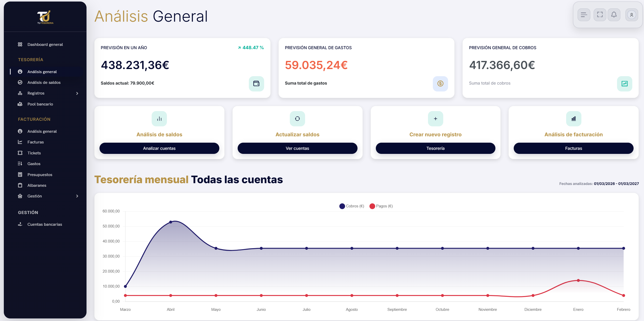
Task: Click the Análisis de facturación card title
Action: click(x=574, y=135)
